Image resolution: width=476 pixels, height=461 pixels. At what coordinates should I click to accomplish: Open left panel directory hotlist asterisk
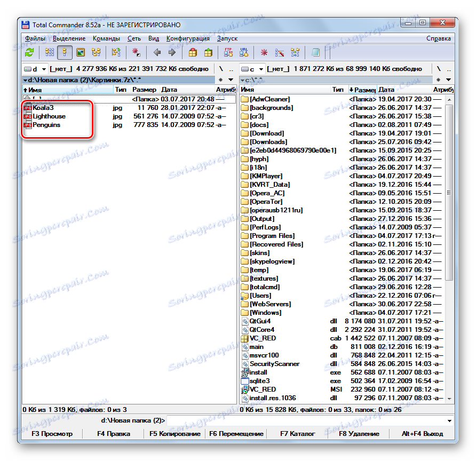221,80
